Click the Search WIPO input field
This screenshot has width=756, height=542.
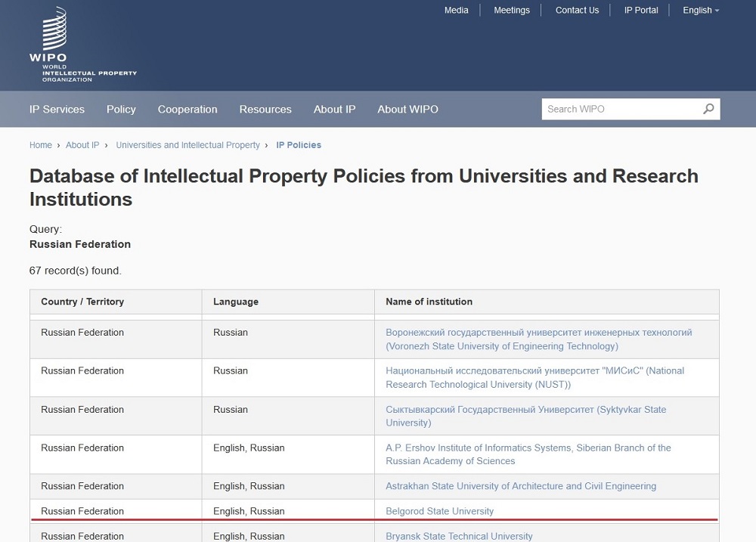pos(620,109)
